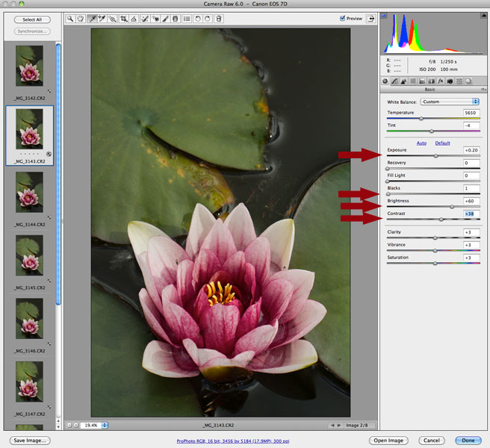Switch to the Split Toning panel tab
The image size is (490, 448).
422,81
